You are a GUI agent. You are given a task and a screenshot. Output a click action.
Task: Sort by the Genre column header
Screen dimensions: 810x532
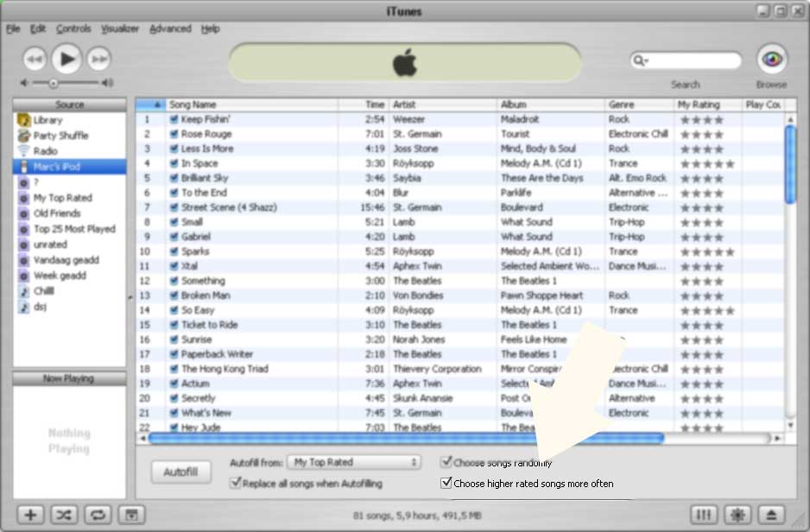click(639, 104)
